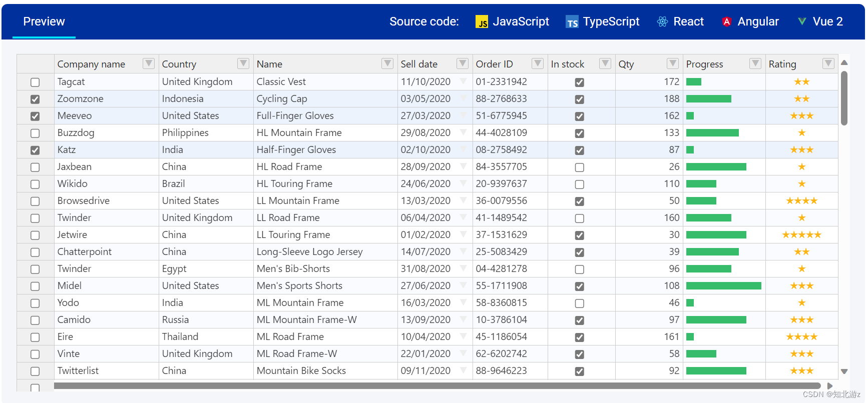This screenshot has width=868, height=403.
Task: Open the Vue 2 source code link
Action: [x=820, y=21]
